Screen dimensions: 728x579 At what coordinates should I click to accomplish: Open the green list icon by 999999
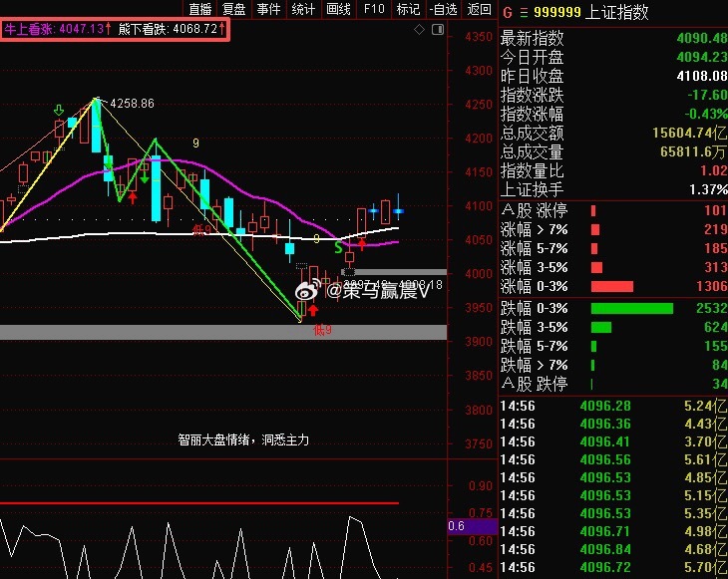(525, 13)
